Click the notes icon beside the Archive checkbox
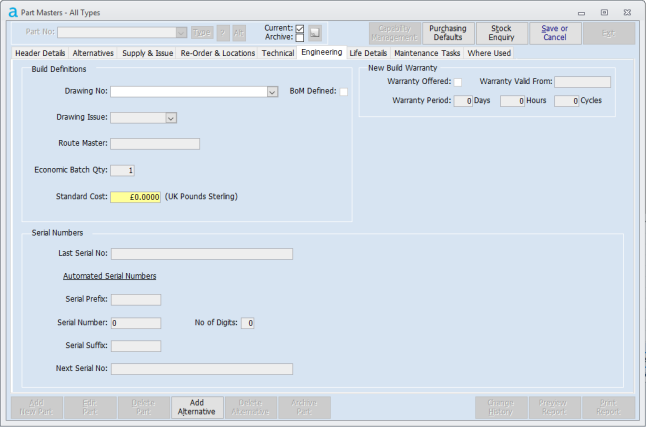Image resolution: width=646 pixels, height=427 pixels. pyautogui.click(x=314, y=32)
